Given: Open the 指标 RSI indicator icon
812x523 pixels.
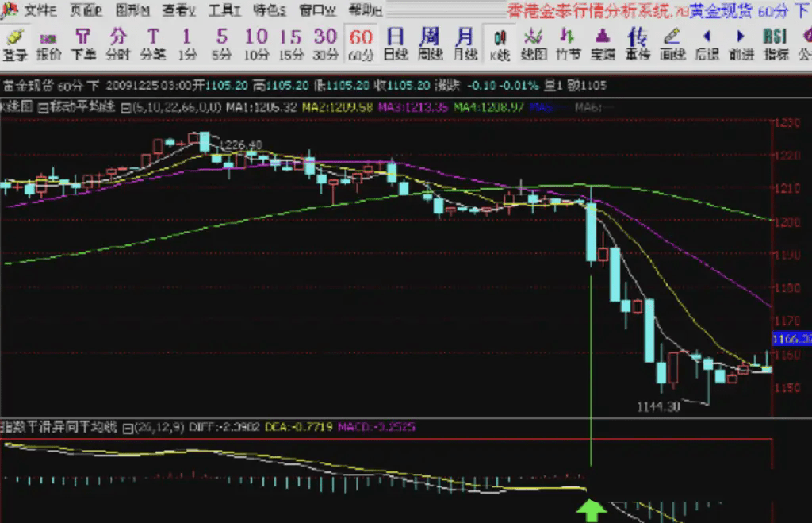Looking at the screenshot, I should coord(776,44).
